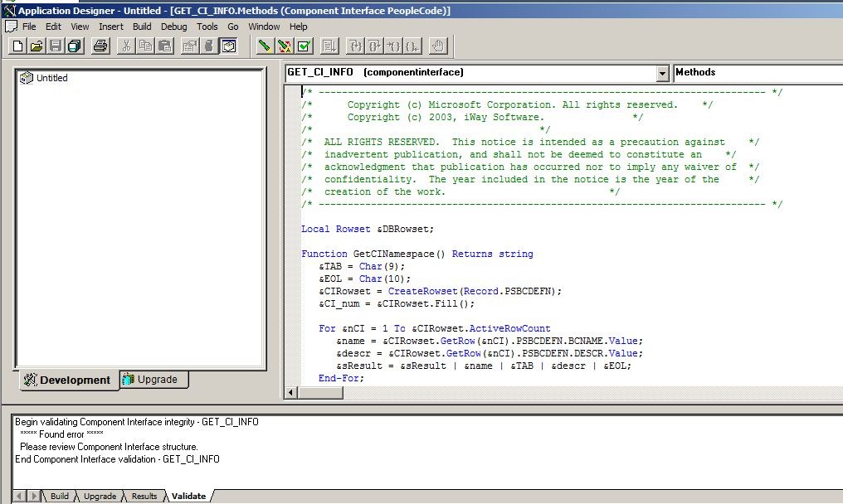843x504 pixels.
Task: Click 'End Component Interface validation' output line
Action: pyautogui.click(x=117, y=459)
